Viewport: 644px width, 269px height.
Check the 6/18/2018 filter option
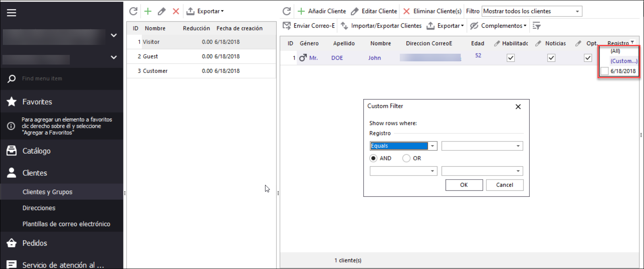click(605, 71)
